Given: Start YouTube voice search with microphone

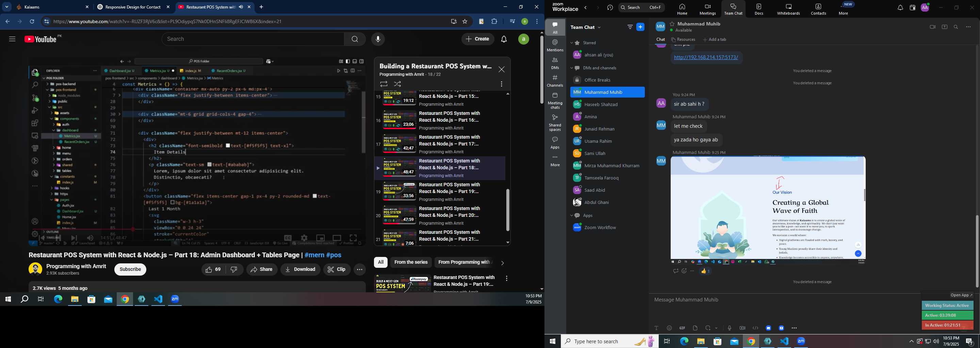Looking at the screenshot, I should point(378,39).
